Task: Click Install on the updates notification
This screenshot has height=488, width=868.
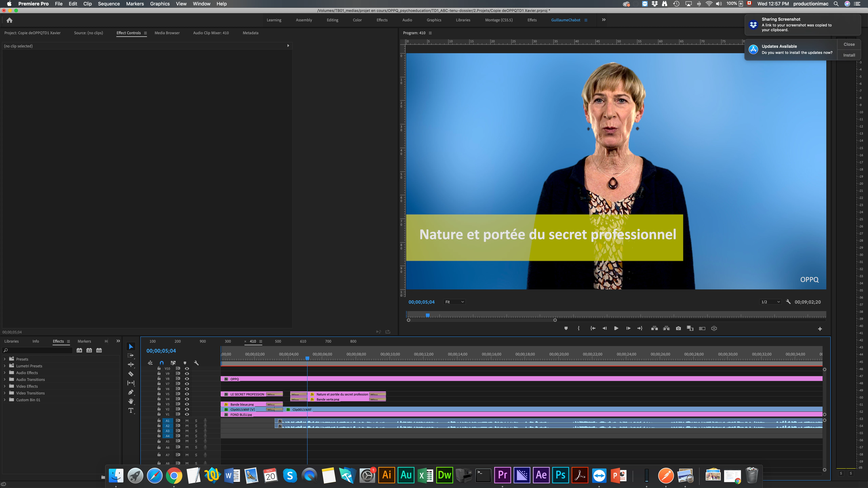Action: pos(849,55)
